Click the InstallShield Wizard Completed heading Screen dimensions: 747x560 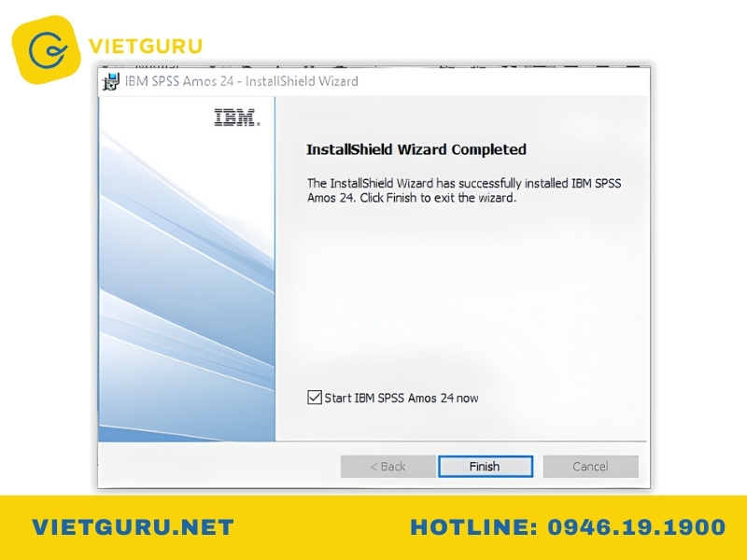click(x=416, y=149)
